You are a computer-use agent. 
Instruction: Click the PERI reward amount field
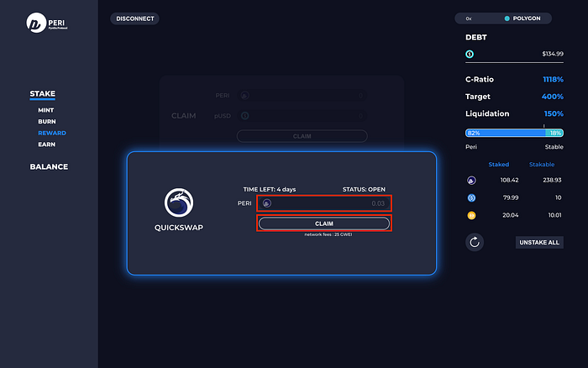(328, 203)
